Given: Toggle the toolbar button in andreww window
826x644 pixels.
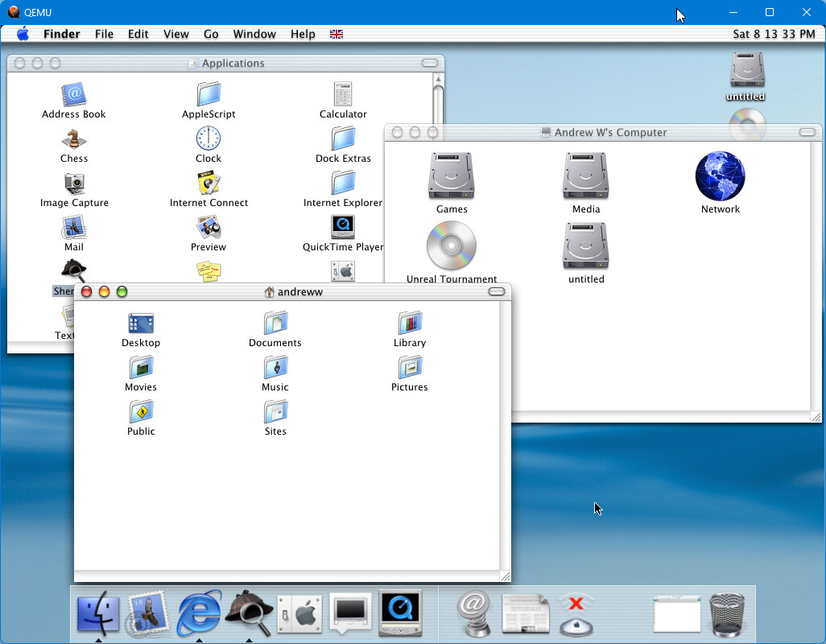Looking at the screenshot, I should pyautogui.click(x=497, y=291).
